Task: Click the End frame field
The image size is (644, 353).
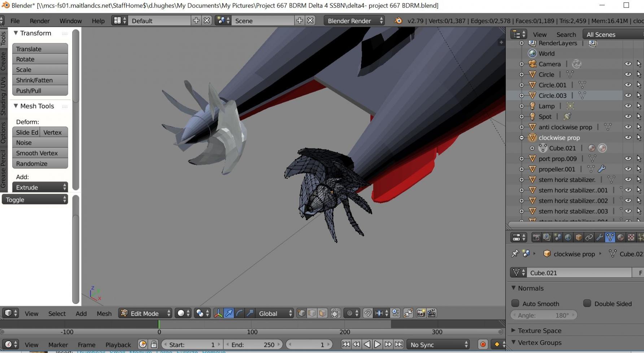Action: [x=253, y=344]
